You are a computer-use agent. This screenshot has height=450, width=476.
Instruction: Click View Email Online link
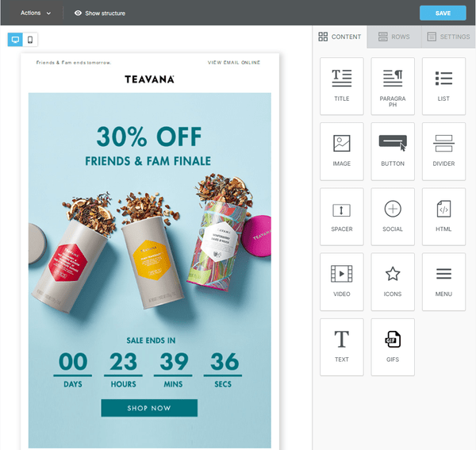coord(234,62)
